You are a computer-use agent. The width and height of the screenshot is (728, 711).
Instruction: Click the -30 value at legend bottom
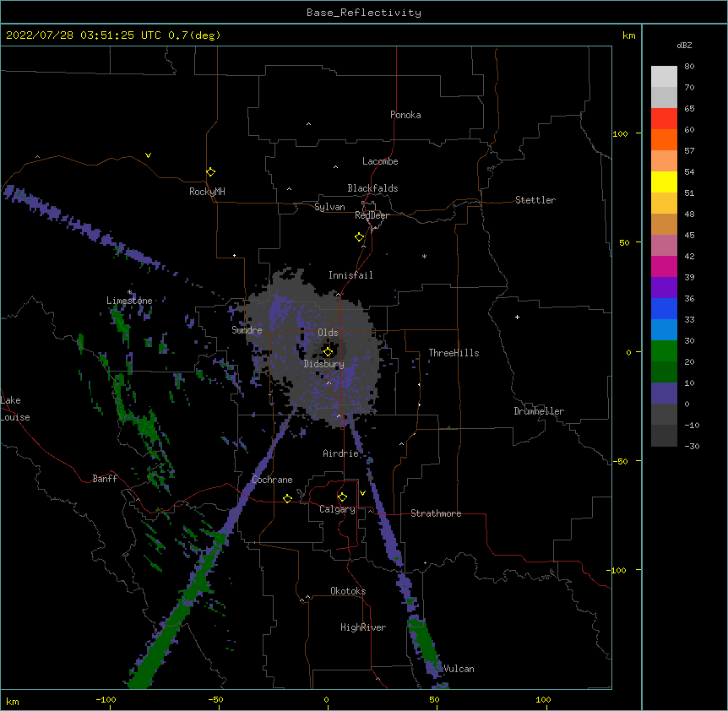692,446
